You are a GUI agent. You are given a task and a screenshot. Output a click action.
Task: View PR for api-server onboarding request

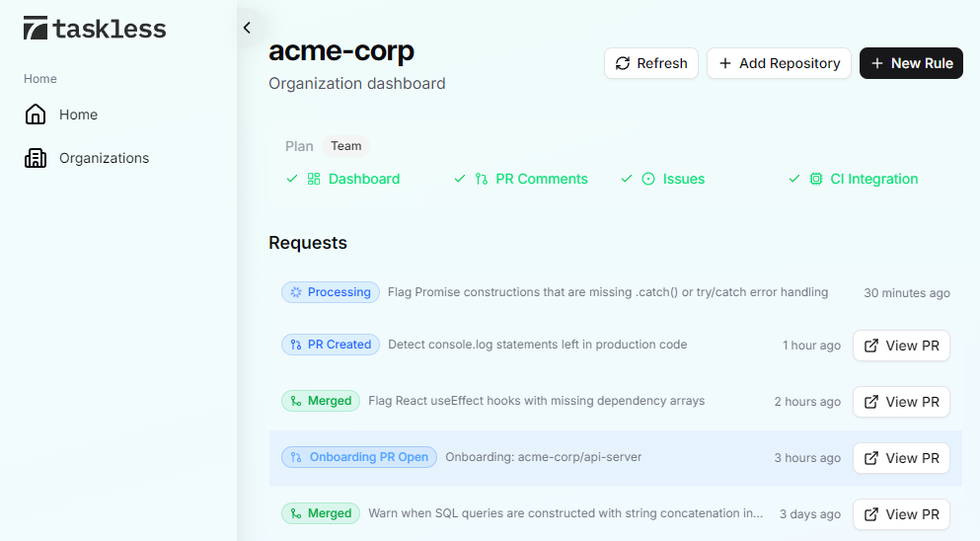pos(901,458)
